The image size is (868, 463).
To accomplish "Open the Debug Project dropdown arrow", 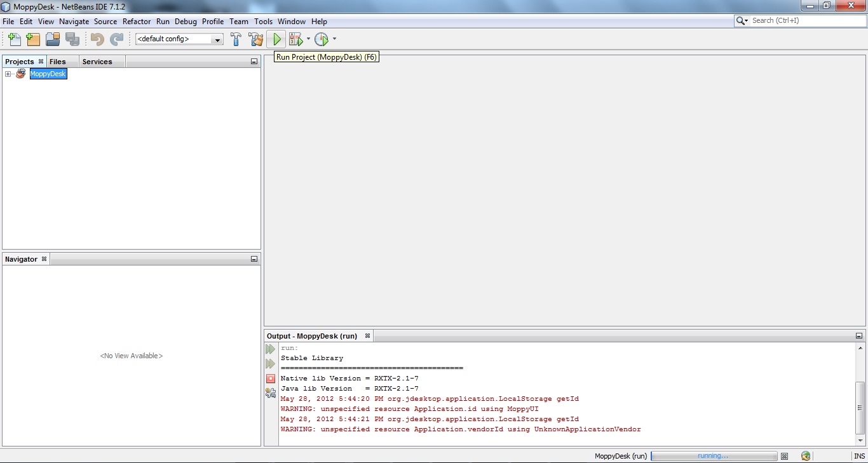I will coord(308,39).
